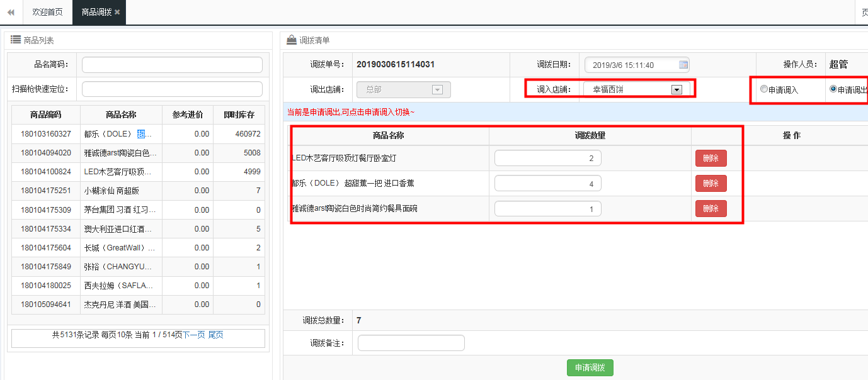Click the bag icon beside 调拨清单 header
868x380 pixels.
(290, 40)
